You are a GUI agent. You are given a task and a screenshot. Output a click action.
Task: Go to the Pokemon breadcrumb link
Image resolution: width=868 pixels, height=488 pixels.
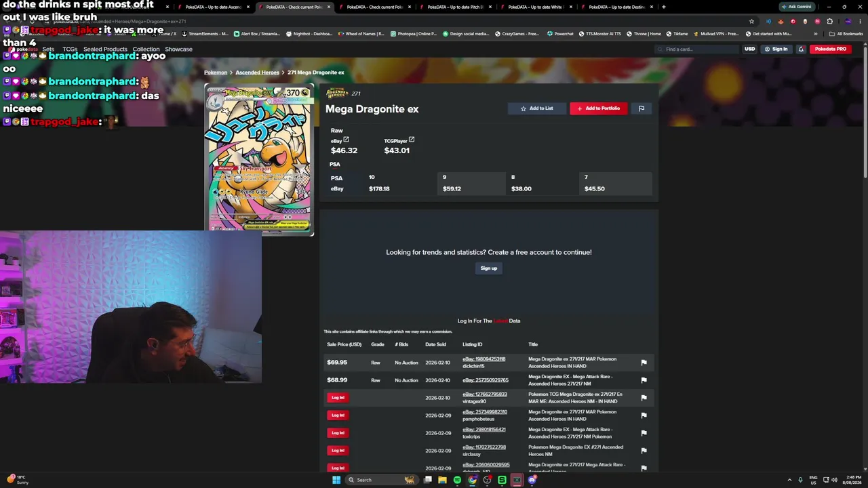[x=216, y=73]
